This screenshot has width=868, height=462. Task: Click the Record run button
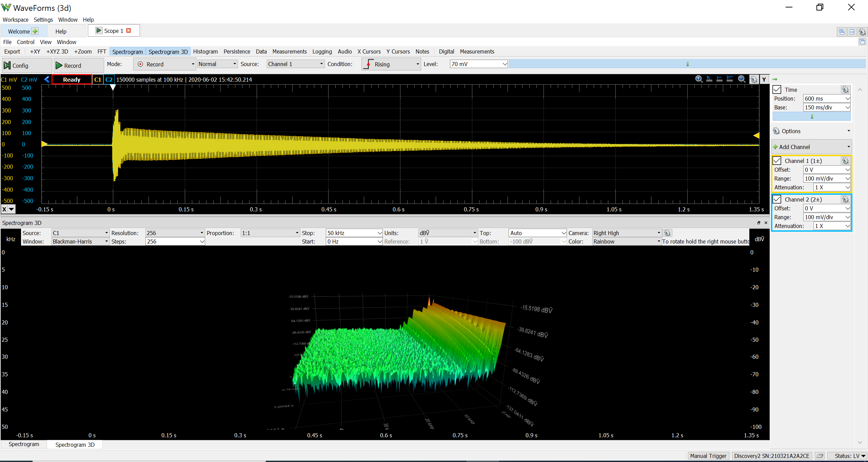[x=79, y=65]
